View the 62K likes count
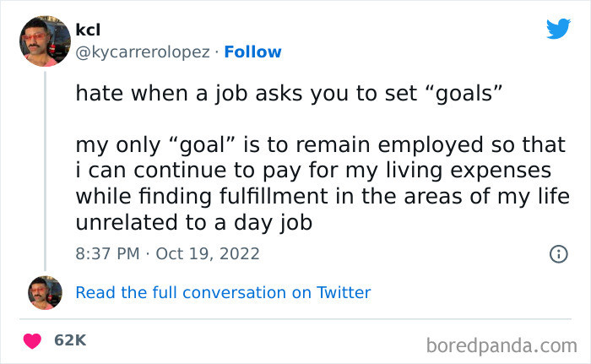Viewport: 591px width, 364px height. (70, 340)
